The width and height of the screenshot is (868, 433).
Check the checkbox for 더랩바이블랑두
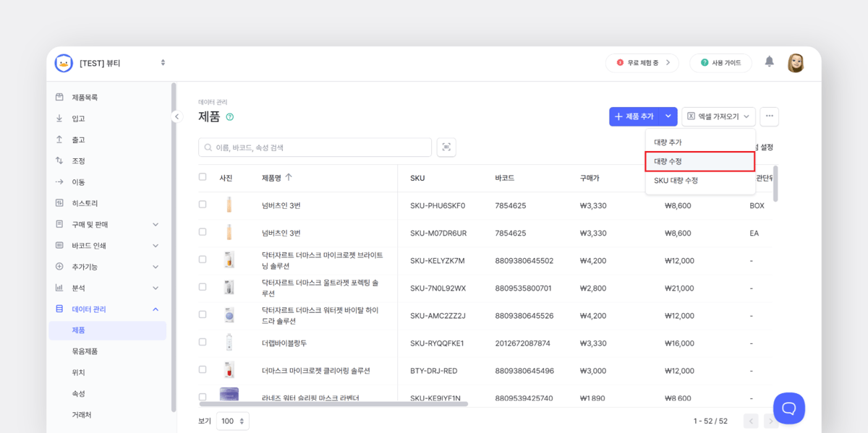203,343
